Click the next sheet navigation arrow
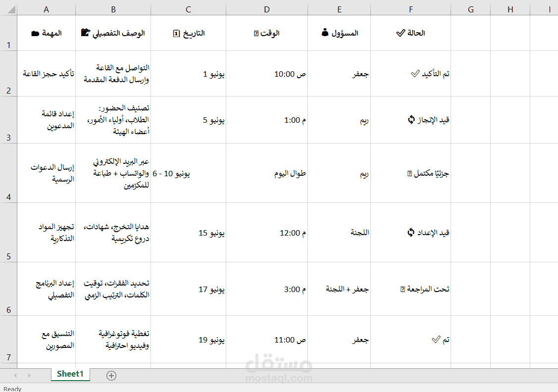Viewport: 558px width, 392px height. click(29, 375)
